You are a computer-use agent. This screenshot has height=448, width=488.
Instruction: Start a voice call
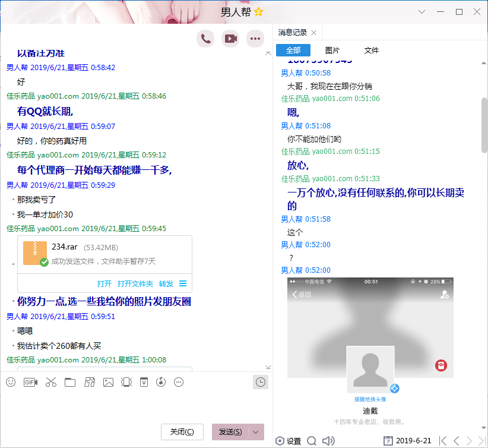205,39
